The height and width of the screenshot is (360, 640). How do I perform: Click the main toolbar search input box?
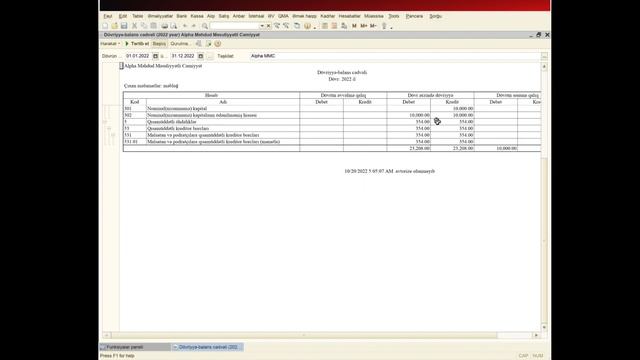235,26
